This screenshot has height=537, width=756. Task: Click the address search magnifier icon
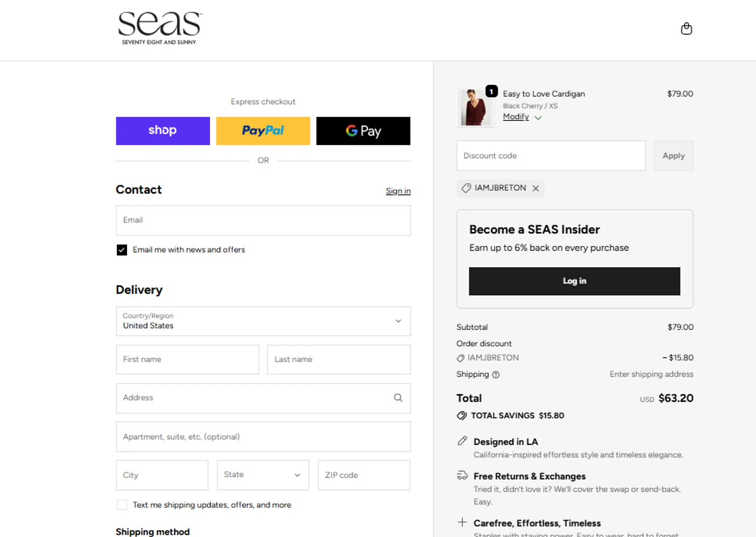(398, 398)
